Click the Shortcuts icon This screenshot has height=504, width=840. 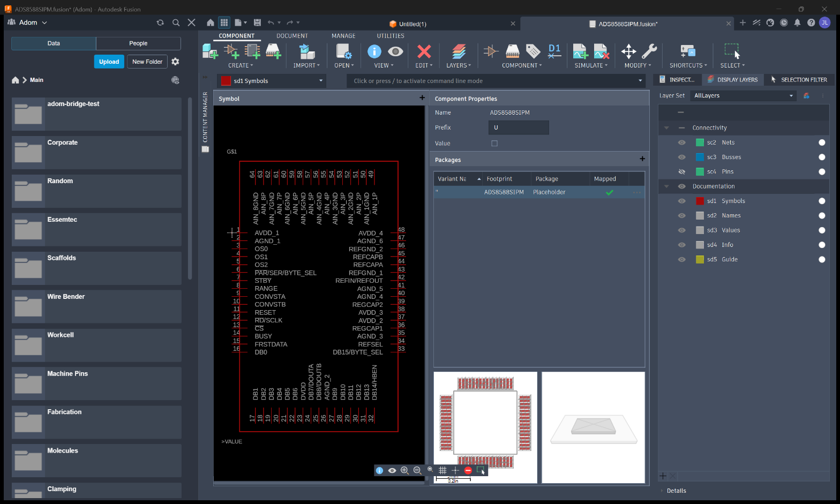tap(688, 51)
